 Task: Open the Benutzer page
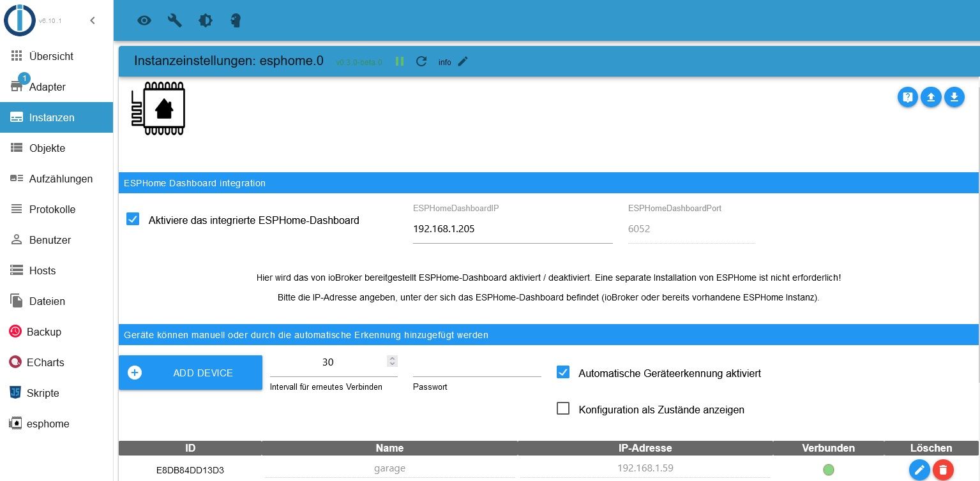56,240
